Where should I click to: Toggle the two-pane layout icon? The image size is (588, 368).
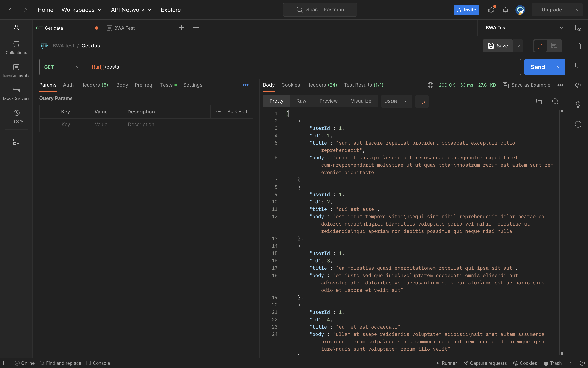point(571,363)
